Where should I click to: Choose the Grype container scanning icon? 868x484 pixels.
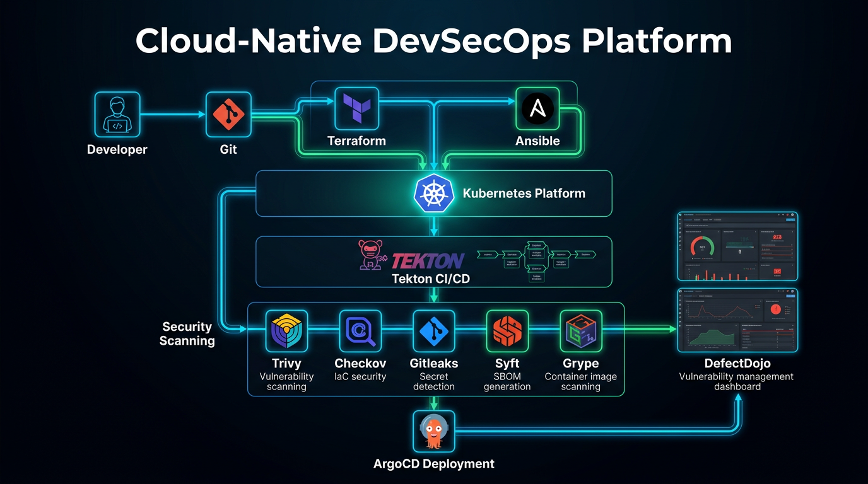pyautogui.click(x=581, y=331)
